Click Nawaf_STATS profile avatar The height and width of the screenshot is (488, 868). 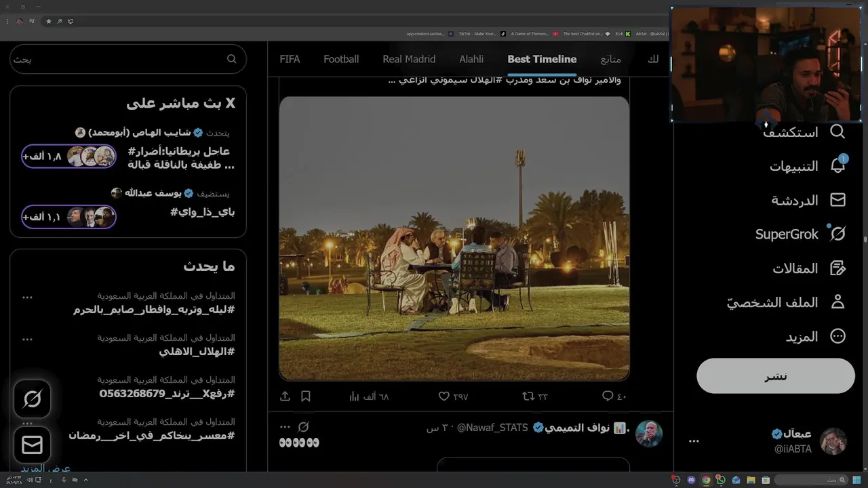649,433
